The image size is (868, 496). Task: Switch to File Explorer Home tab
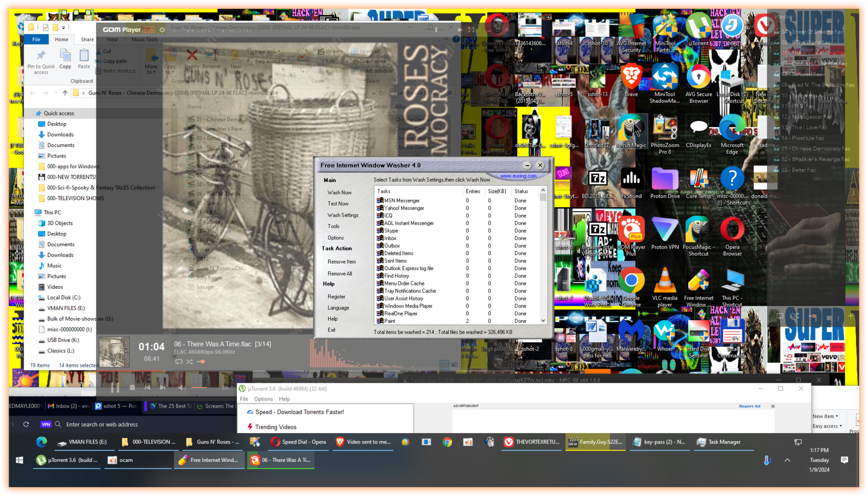pyautogui.click(x=61, y=40)
